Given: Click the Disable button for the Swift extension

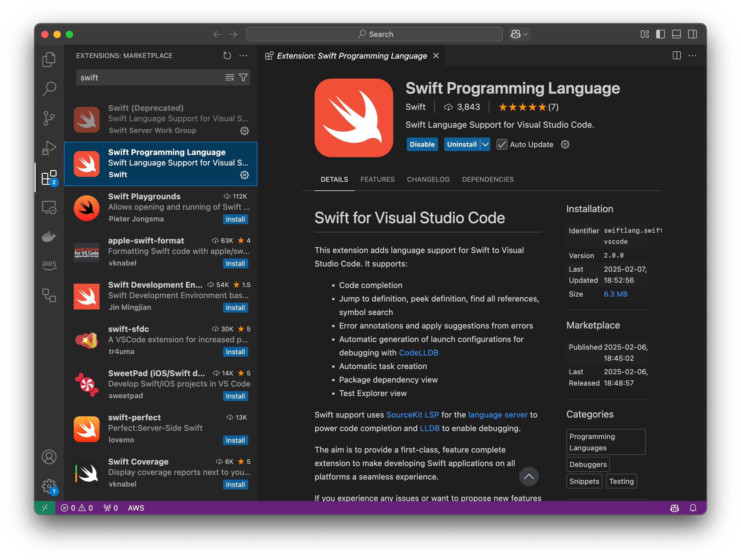Looking at the screenshot, I should tap(422, 144).
